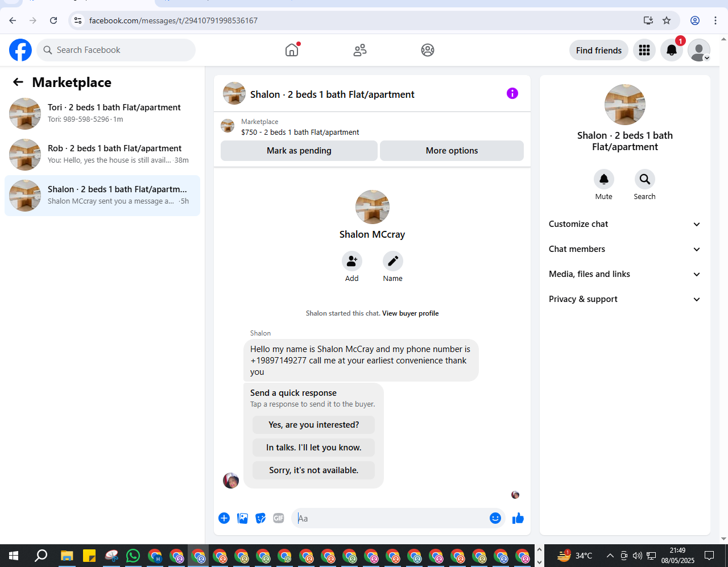Edit chat Name pencil icon
This screenshot has height=567, width=728.
(393, 261)
